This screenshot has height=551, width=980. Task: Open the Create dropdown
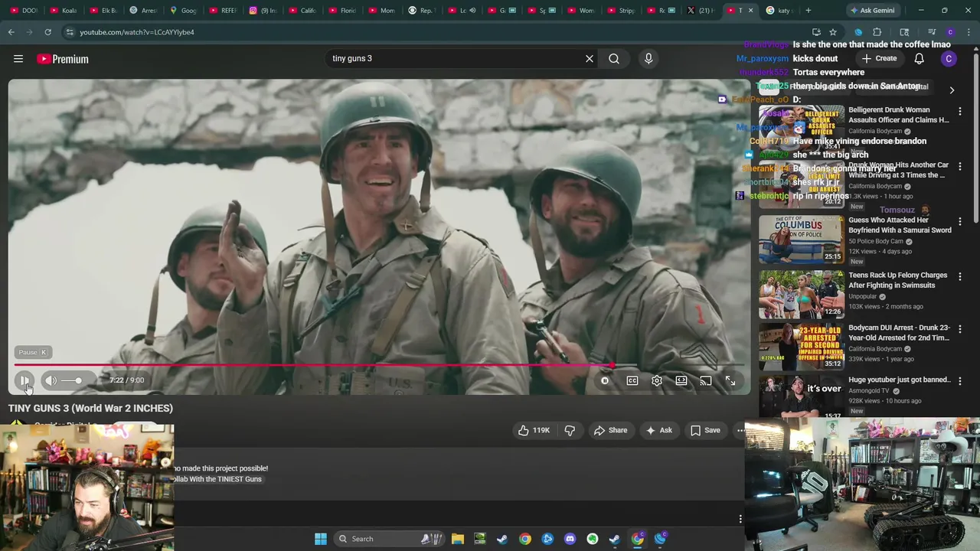879,59
